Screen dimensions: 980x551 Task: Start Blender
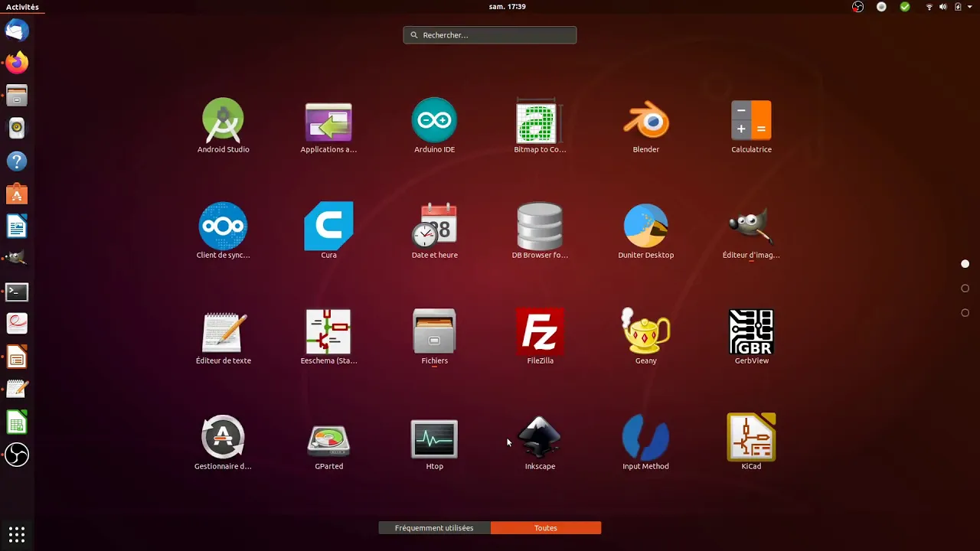645,126
